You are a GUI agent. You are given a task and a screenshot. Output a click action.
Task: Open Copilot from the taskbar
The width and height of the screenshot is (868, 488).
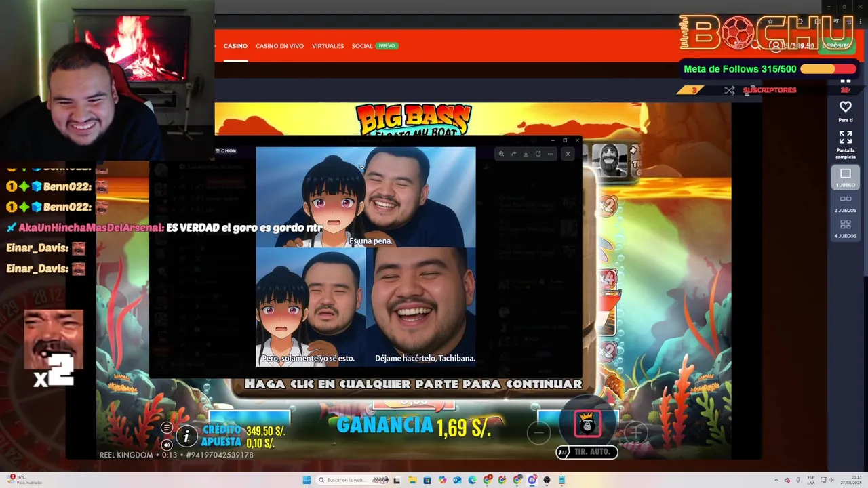[x=442, y=480]
